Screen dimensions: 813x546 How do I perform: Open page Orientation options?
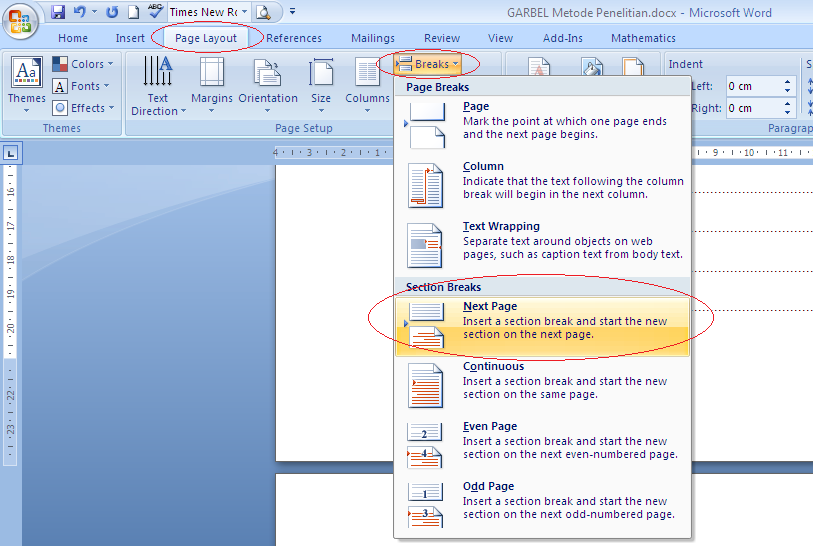click(x=268, y=85)
